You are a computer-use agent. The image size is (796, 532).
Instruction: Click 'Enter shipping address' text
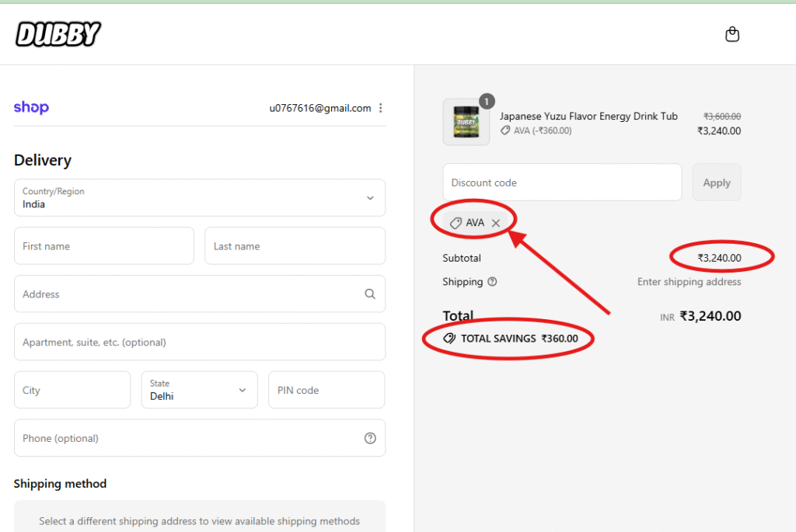pyautogui.click(x=689, y=281)
